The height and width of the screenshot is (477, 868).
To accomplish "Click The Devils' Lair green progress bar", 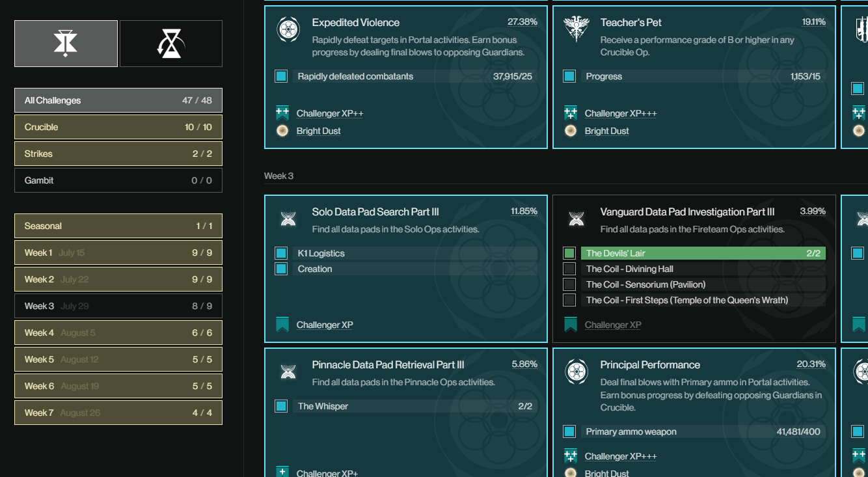I will [703, 253].
